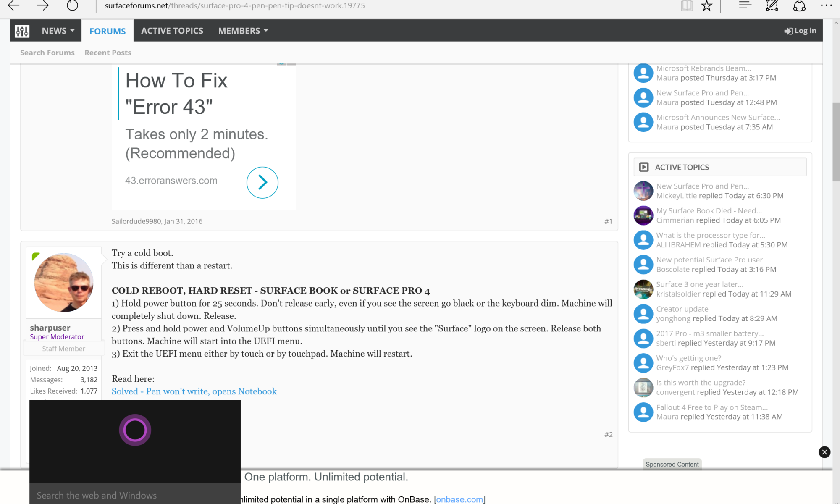Click the address bar URL
Viewport: 840px width, 504px height.
point(234,6)
